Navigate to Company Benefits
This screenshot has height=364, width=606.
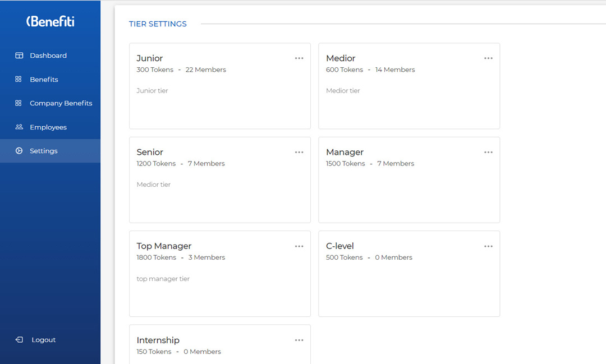(x=61, y=103)
